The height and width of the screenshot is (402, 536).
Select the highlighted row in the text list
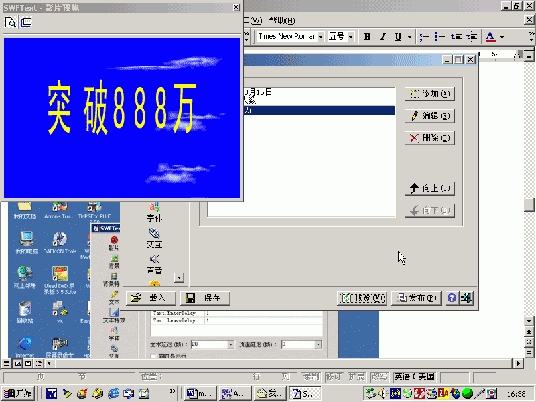(x=319, y=110)
